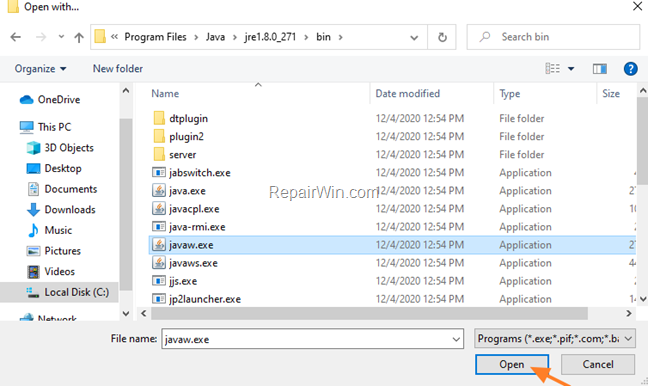Open recent locations dropdown arrow
The height and width of the screenshot is (386, 648).
[x=61, y=37]
